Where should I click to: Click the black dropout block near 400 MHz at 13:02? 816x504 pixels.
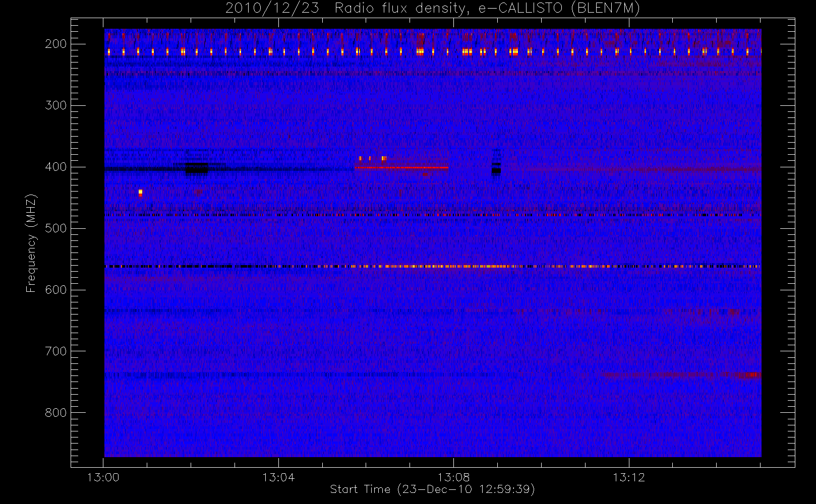tap(196, 168)
